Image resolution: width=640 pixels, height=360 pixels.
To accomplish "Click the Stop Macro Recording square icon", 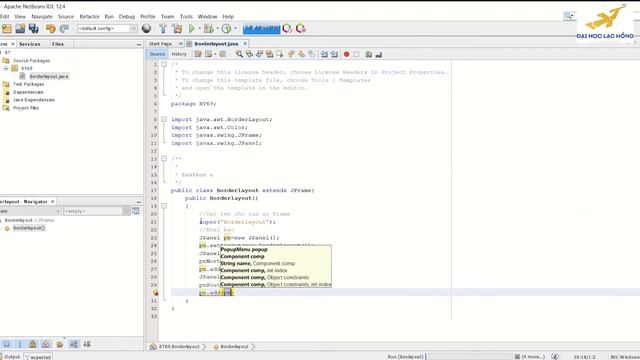I will pyautogui.click(x=356, y=54).
